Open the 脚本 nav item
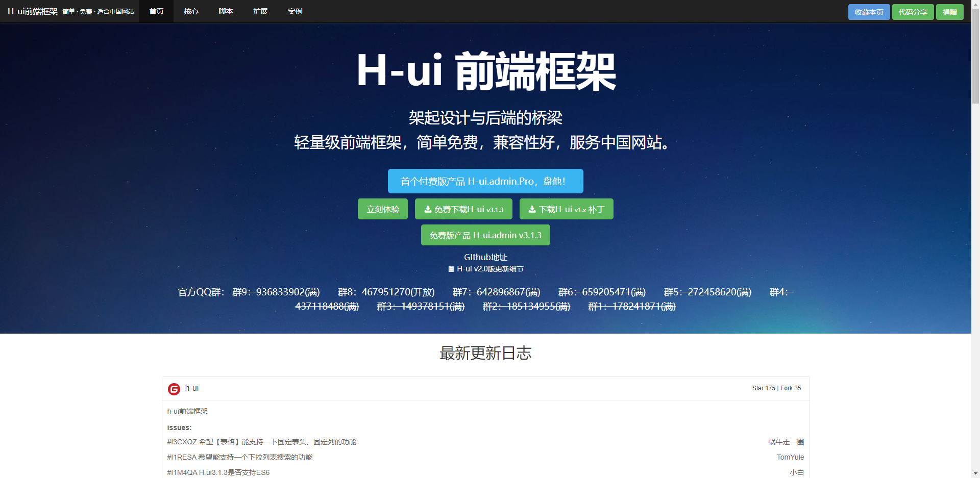The image size is (980, 478). [226, 11]
